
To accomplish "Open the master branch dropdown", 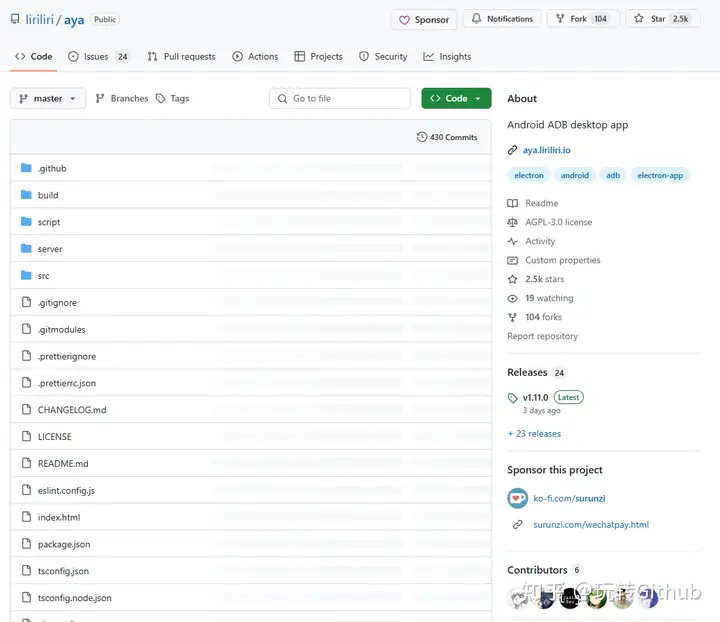I will pyautogui.click(x=48, y=98).
